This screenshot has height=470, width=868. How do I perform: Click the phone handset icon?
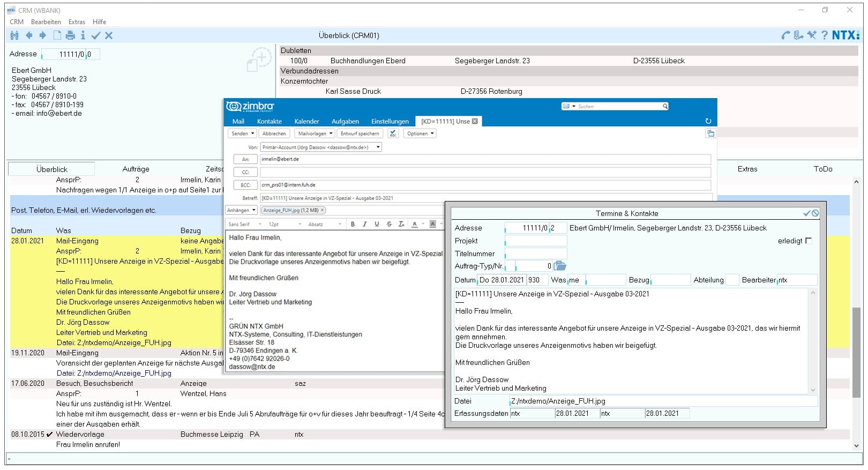(x=786, y=35)
